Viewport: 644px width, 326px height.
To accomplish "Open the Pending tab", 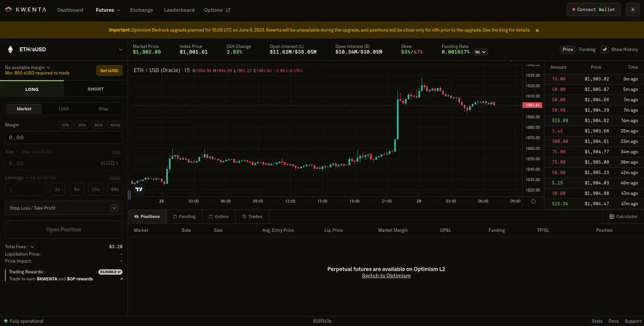I will tap(184, 217).
